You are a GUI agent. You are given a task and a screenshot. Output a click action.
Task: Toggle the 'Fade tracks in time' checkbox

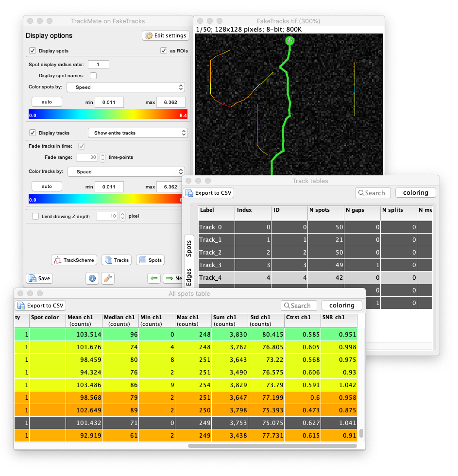point(81,146)
